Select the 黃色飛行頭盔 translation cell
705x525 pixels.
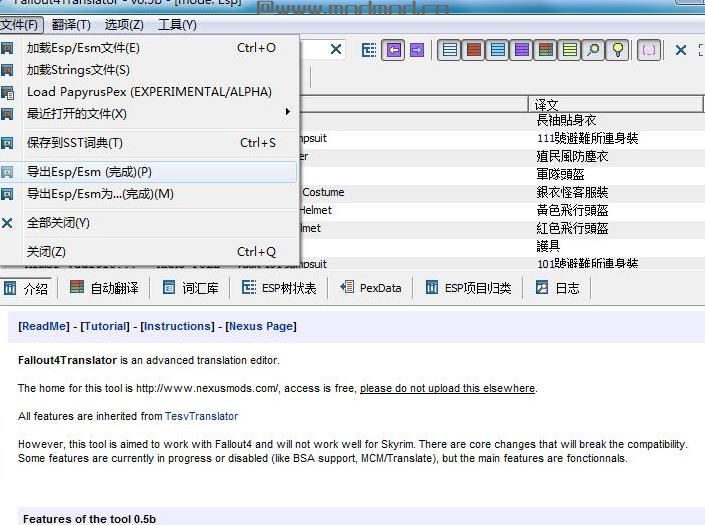pos(617,210)
